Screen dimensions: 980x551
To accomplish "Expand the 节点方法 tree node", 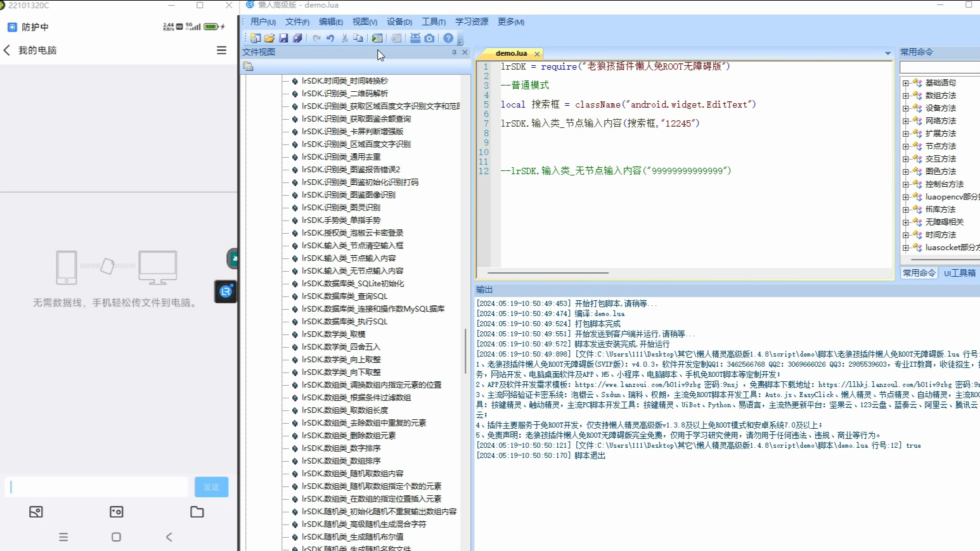I will point(906,146).
